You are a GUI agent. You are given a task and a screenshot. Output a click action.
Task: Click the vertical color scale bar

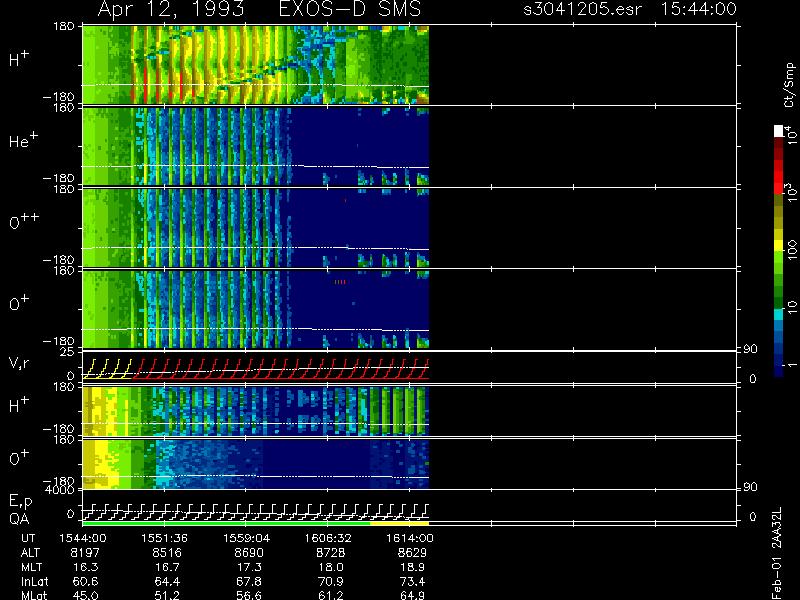pyautogui.click(x=779, y=251)
